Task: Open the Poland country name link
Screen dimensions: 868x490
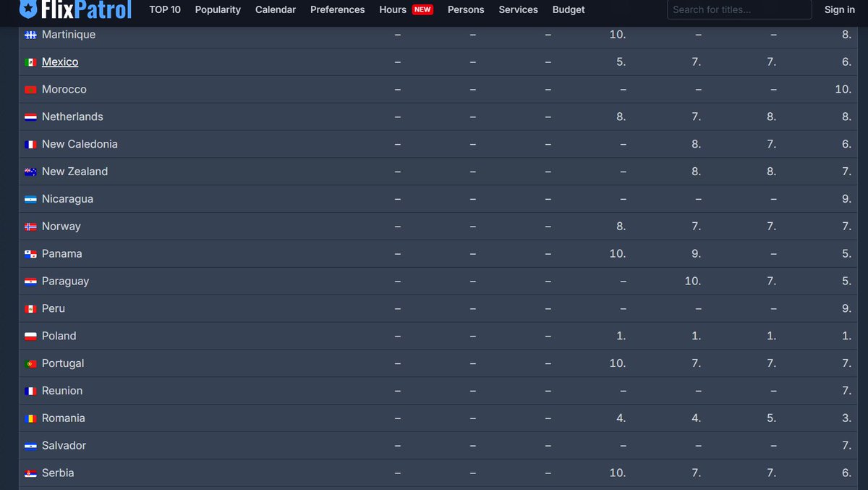Action: click(59, 337)
